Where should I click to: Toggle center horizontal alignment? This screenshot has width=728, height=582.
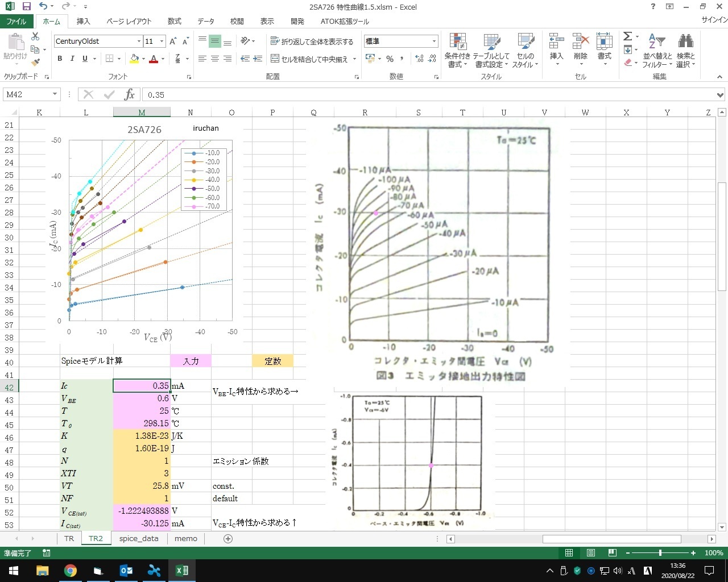[215, 59]
